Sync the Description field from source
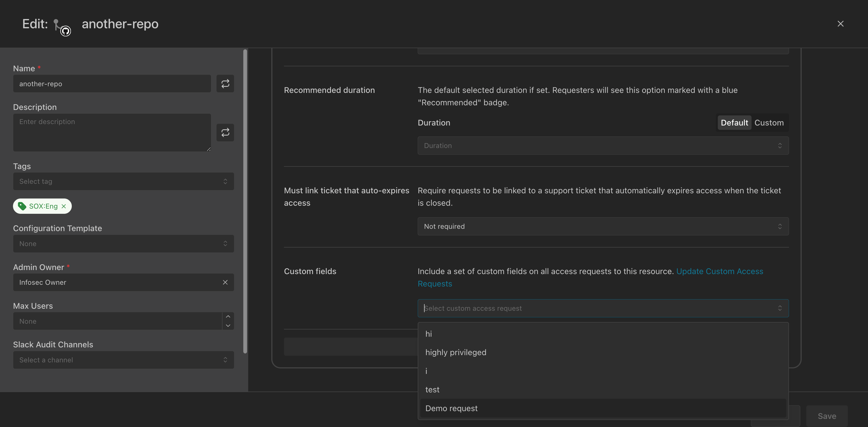This screenshot has height=427, width=868. pyautogui.click(x=225, y=132)
